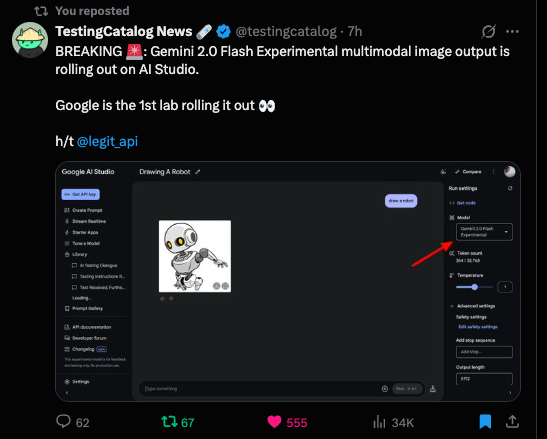Open the @testingcatalog handle link
The width and height of the screenshot is (547, 439).
tap(286, 32)
